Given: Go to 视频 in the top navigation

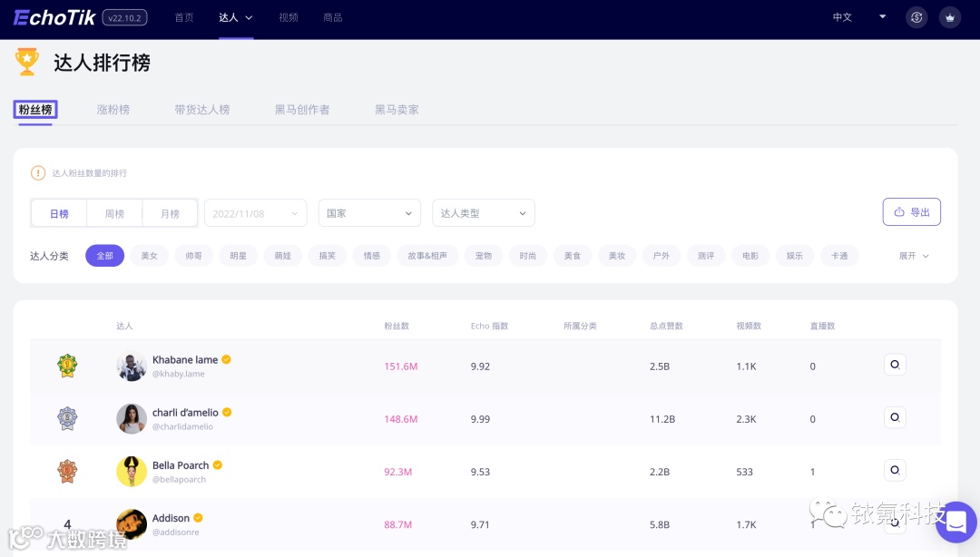Looking at the screenshot, I should tap(289, 17).
